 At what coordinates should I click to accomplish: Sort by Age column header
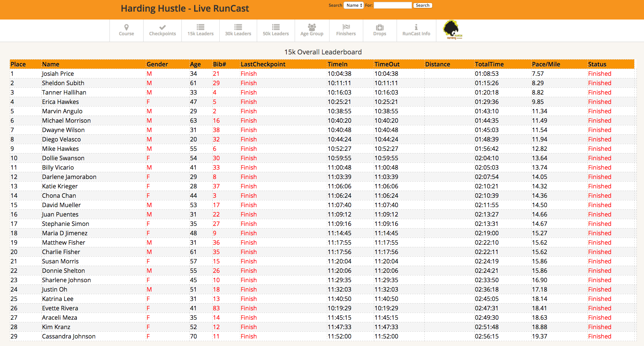point(195,64)
